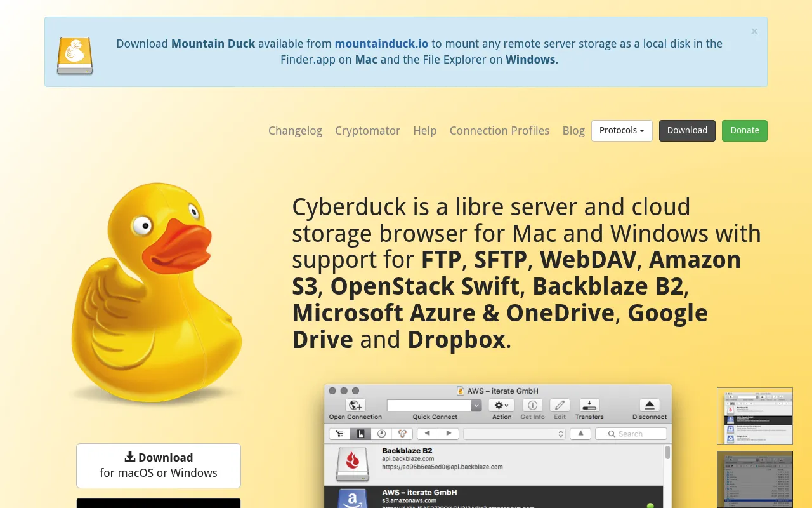The width and height of the screenshot is (812, 508).
Task: Visit the Blog page
Action: coord(573,130)
